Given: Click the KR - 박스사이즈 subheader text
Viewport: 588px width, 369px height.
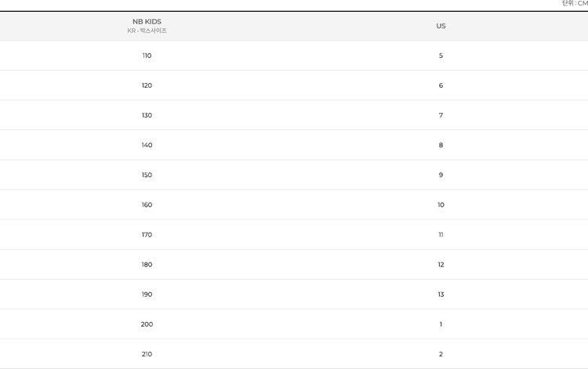Looking at the screenshot, I should click(147, 31).
